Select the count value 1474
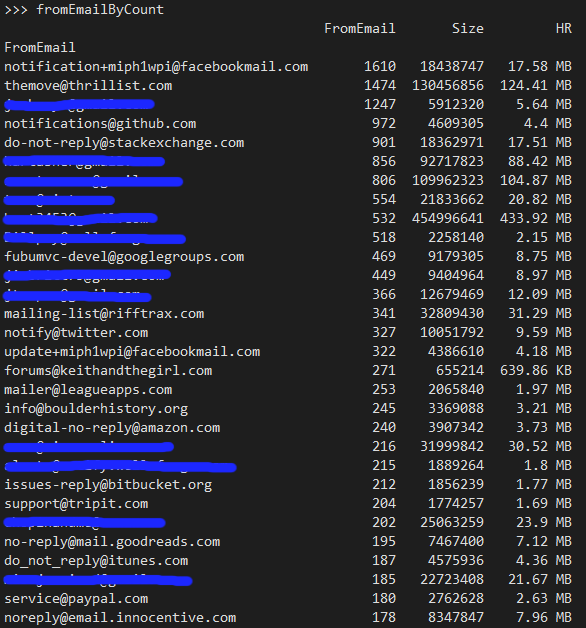 pyautogui.click(x=380, y=86)
